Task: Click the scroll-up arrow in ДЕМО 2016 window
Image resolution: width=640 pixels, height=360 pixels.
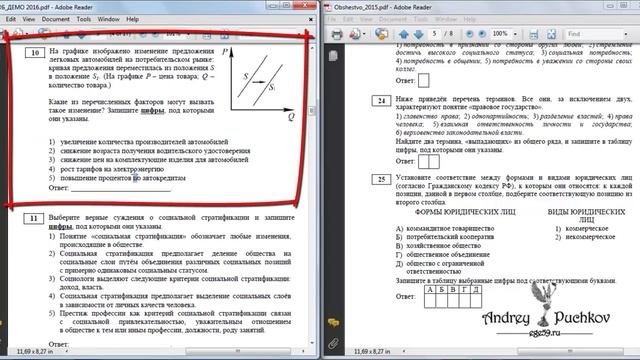Action: tap(312, 48)
